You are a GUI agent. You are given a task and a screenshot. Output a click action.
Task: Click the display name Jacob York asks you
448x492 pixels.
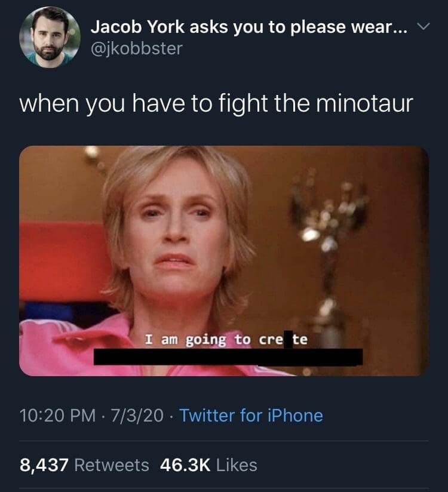coord(249,27)
